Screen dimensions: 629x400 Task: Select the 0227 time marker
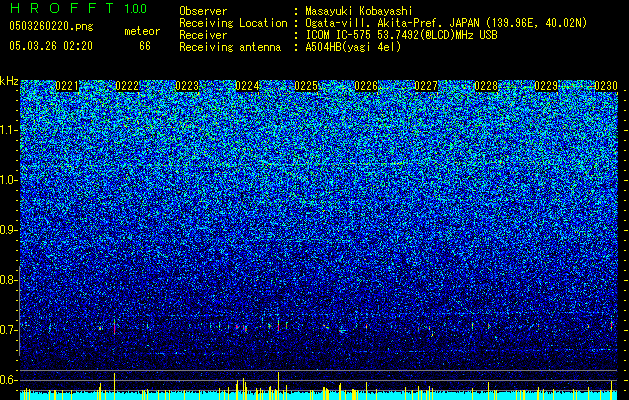(x=426, y=86)
